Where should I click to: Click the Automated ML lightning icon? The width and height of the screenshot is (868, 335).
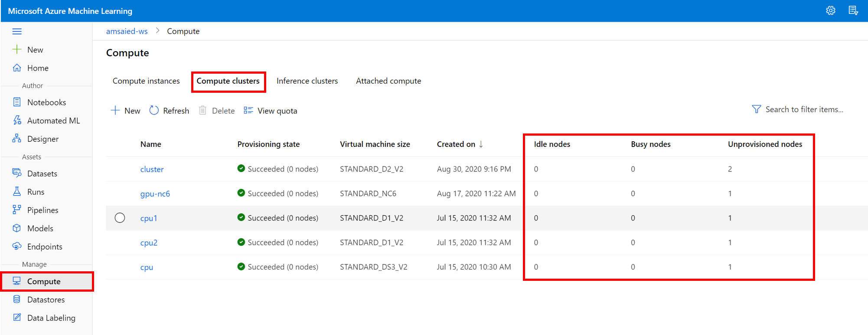pos(17,120)
